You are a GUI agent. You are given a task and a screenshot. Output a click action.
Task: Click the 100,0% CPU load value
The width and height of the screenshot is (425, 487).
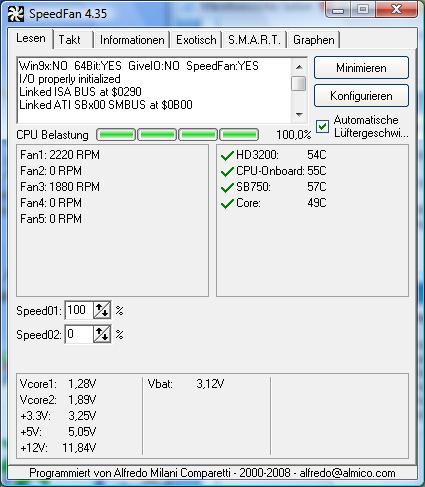pyautogui.click(x=293, y=135)
